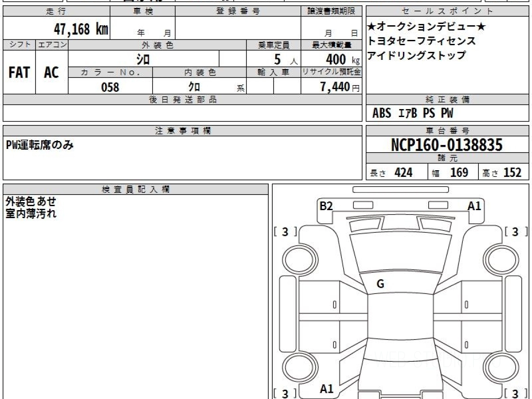Select the recycle deposit 7,440円
The image size is (532, 399).
tap(340, 87)
